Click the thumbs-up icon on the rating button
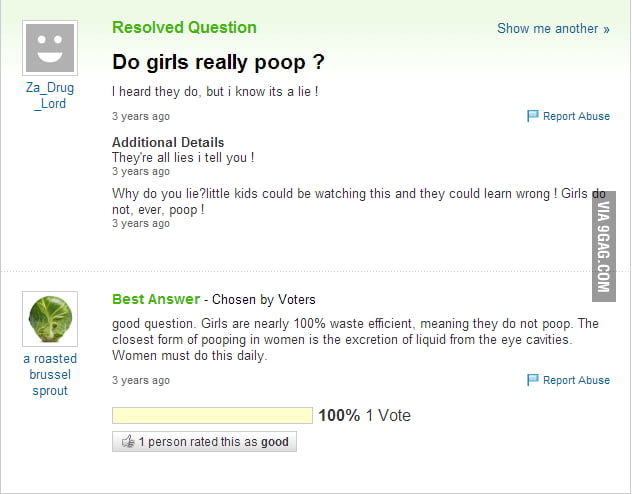632x494 pixels. click(127, 442)
